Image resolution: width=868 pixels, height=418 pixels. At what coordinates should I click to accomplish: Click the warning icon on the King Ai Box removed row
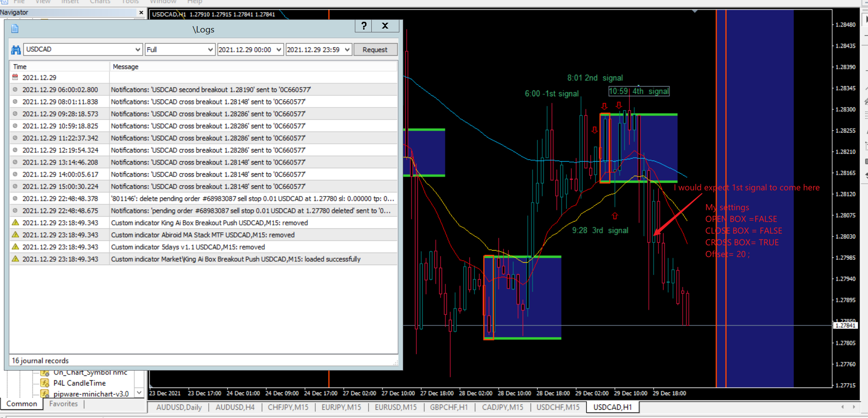[x=15, y=223]
